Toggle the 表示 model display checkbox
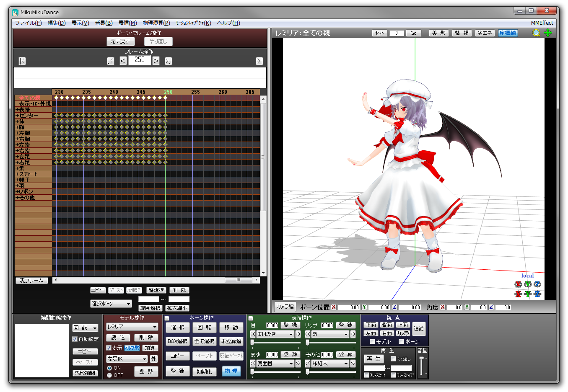568x392 pixels. [x=109, y=348]
